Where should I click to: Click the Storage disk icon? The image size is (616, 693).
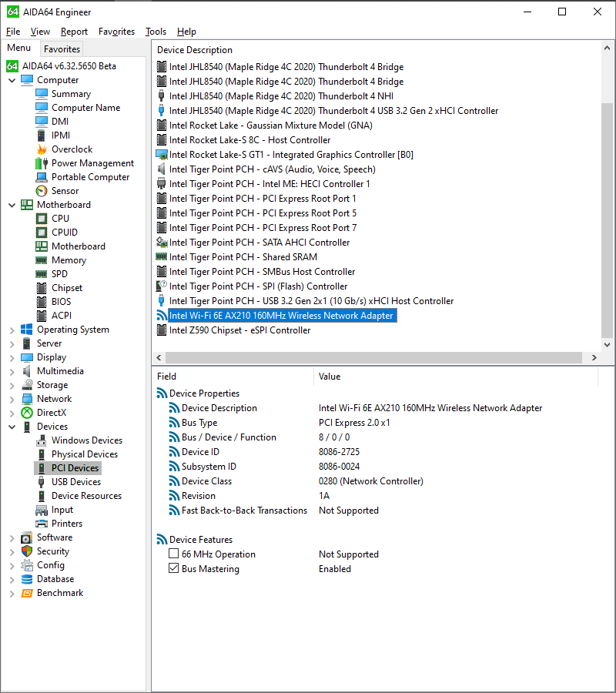click(27, 384)
